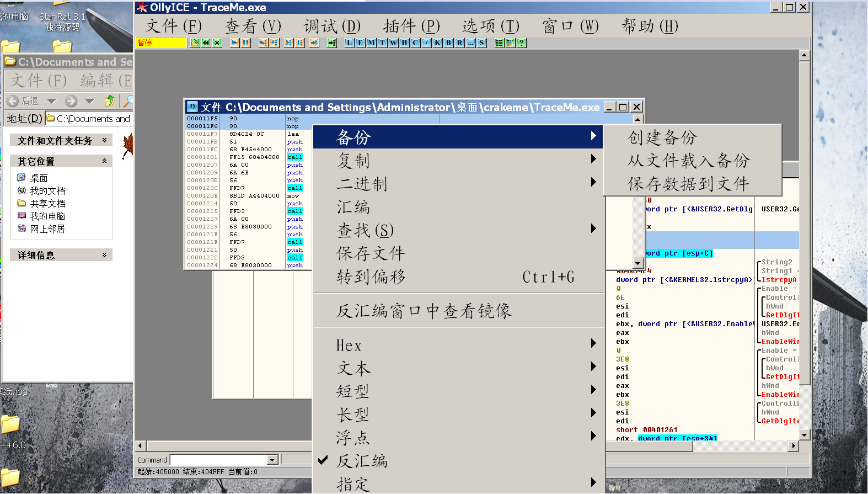The width and height of the screenshot is (868, 494).
Task: Open Call stack with K button
Action: (437, 43)
